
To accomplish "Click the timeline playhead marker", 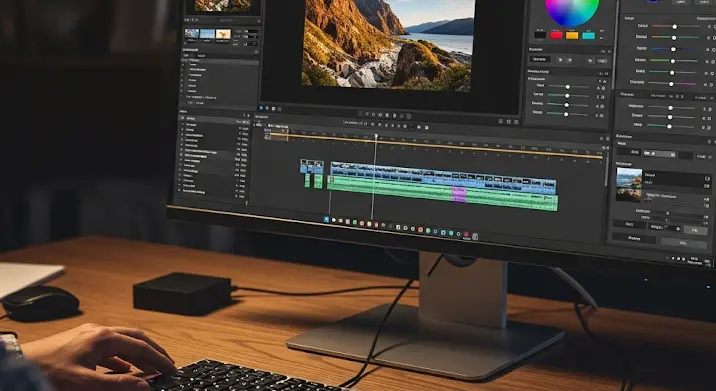I will (376, 136).
